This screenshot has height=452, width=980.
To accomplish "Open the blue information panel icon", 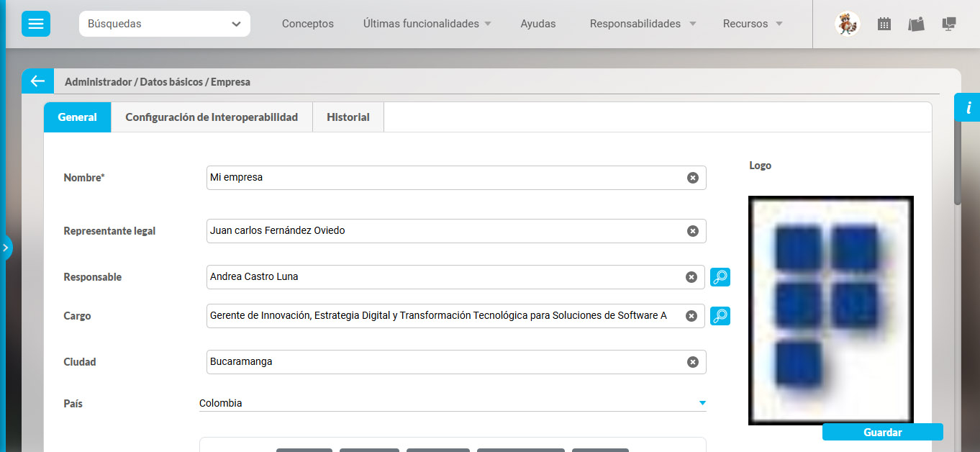I will 968,108.
